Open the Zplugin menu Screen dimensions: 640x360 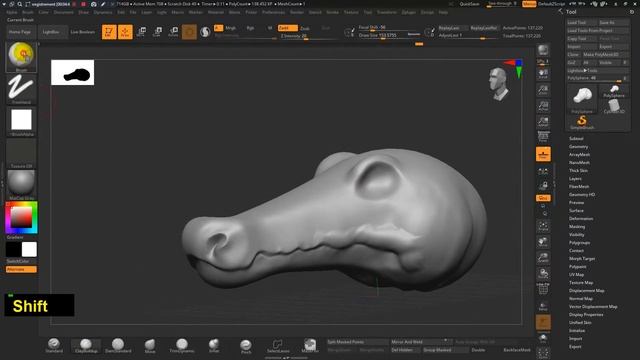(409, 12)
